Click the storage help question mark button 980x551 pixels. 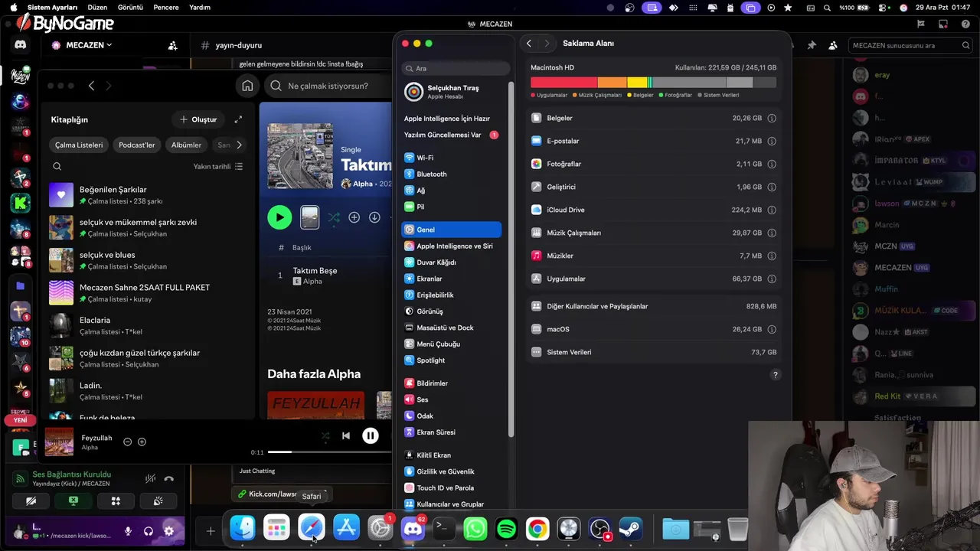tap(775, 375)
